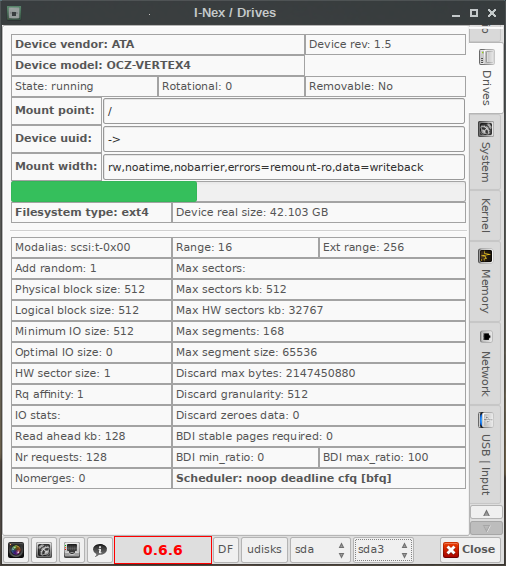
Task: Click 'Minimum IO size: 512' text
Action: coord(74,331)
